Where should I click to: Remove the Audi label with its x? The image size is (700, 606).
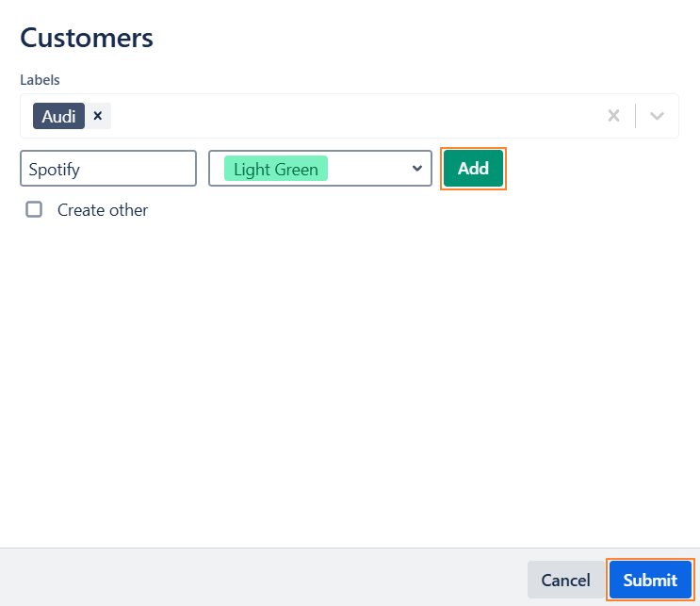coord(98,116)
